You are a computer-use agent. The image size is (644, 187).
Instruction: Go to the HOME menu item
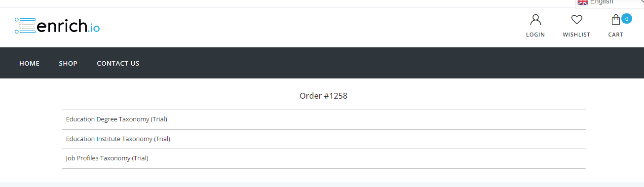pos(29,63)
